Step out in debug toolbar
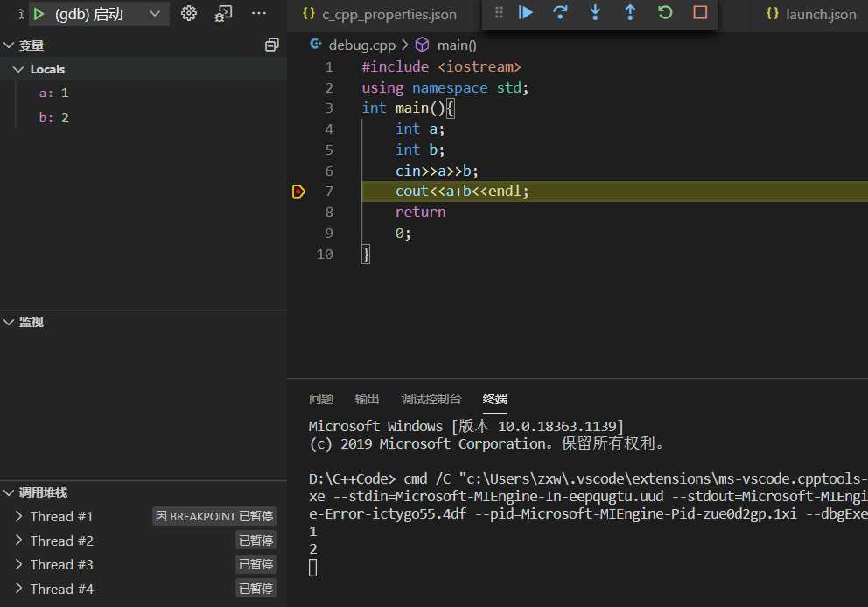Screen dimensions: 868x607 tap(630, 12)
